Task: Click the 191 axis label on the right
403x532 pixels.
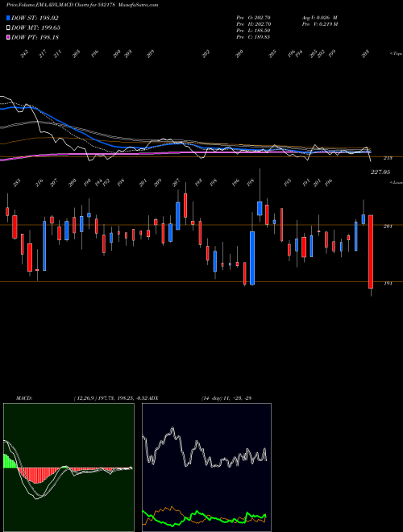Action: 388,283
